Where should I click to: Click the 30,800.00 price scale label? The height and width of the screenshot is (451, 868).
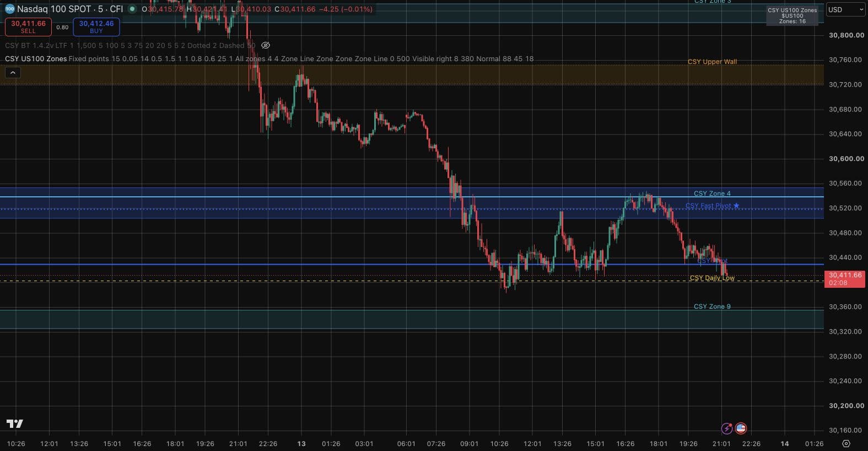pos(846,35)
